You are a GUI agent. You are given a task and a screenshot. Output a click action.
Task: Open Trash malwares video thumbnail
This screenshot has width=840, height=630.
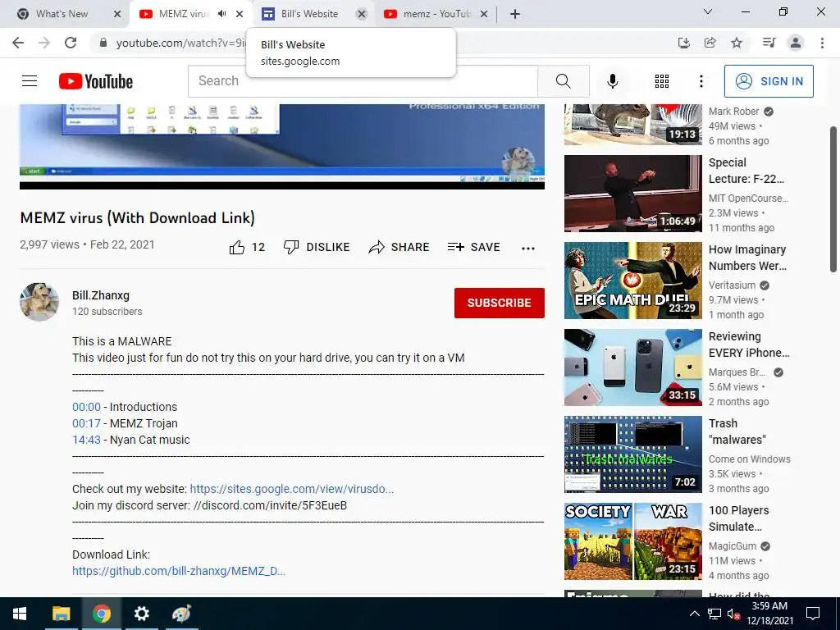pos(632,454)
